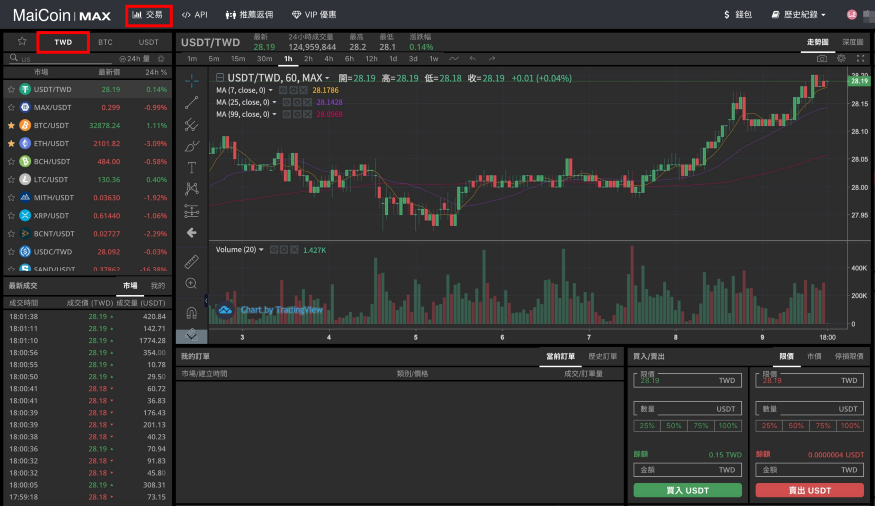Hide the MA 25 indicator eye toggle
The height and width of the screenshot is (506, 875).
point(287,102)
